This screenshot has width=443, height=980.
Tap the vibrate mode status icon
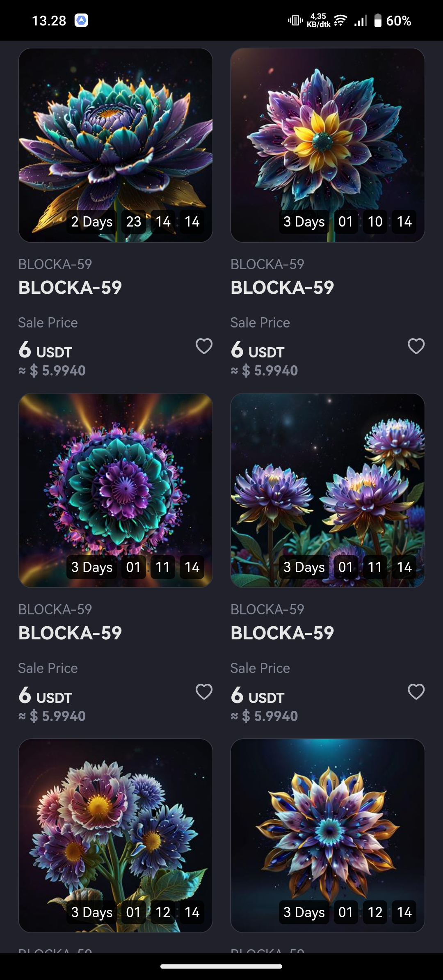(295, 20)
